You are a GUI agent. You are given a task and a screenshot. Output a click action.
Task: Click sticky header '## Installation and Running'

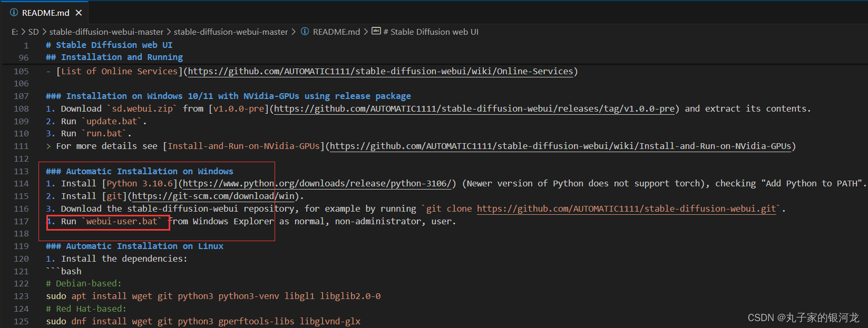coord(114,57)
